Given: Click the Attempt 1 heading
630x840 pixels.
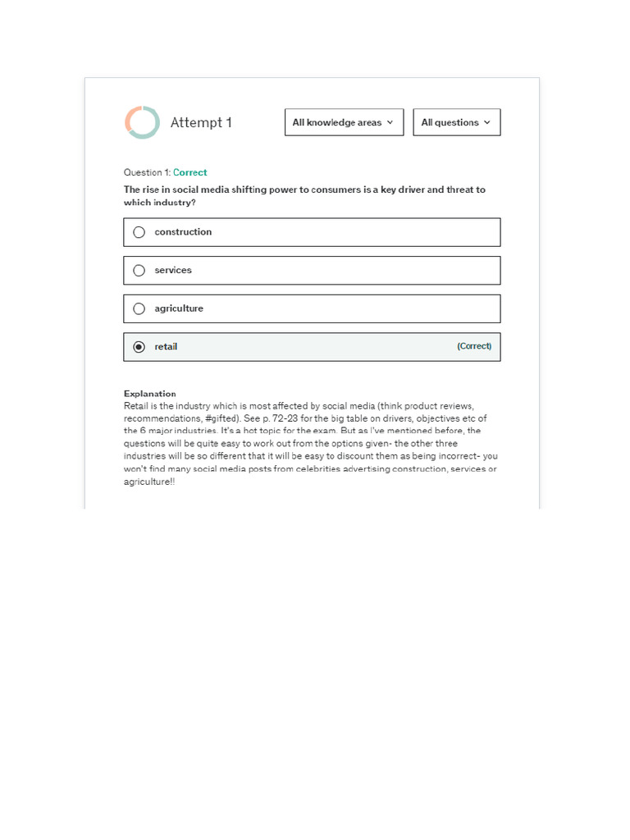Looking at the screenshot, I should click(x=201, y=122).
